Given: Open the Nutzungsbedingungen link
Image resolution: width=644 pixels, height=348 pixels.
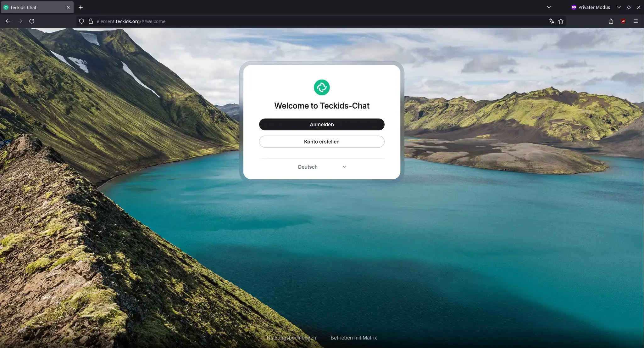Looking at the screenshot, I should [x=291, y=338].
